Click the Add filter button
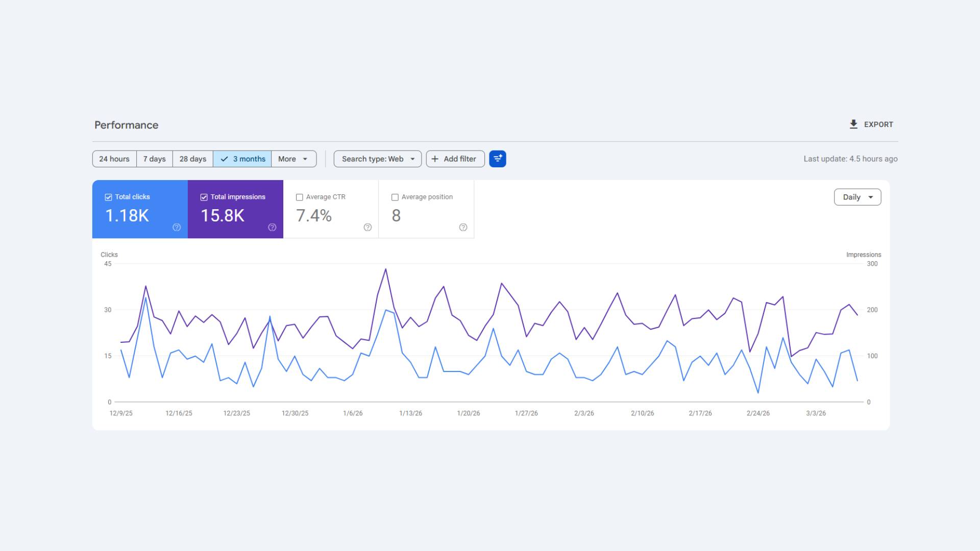This screenshot has height=551, width=980. click(x=455, y=159)
